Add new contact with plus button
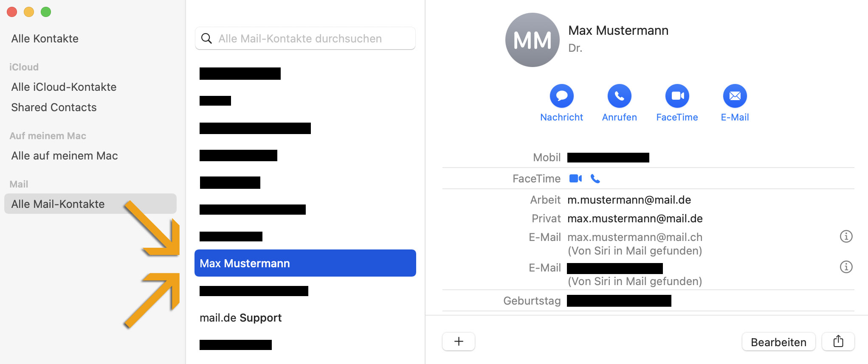This screenshot has height=364, width=868. pyautogui.click(x=459, y=342)
